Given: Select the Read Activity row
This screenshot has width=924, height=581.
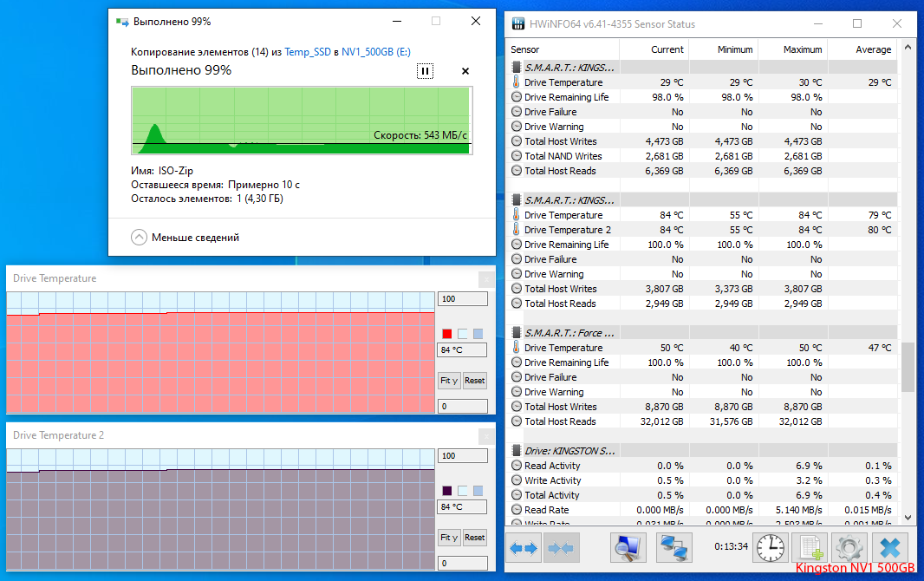Looking at the screenshot, I should (702, 466).
